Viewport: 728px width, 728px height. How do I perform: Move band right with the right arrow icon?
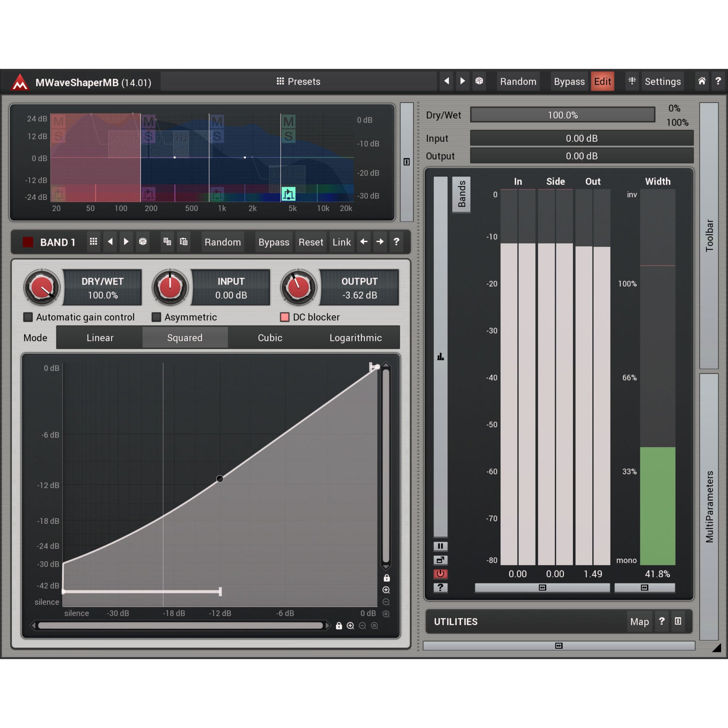pyautogui.click(x=380, y=242)
